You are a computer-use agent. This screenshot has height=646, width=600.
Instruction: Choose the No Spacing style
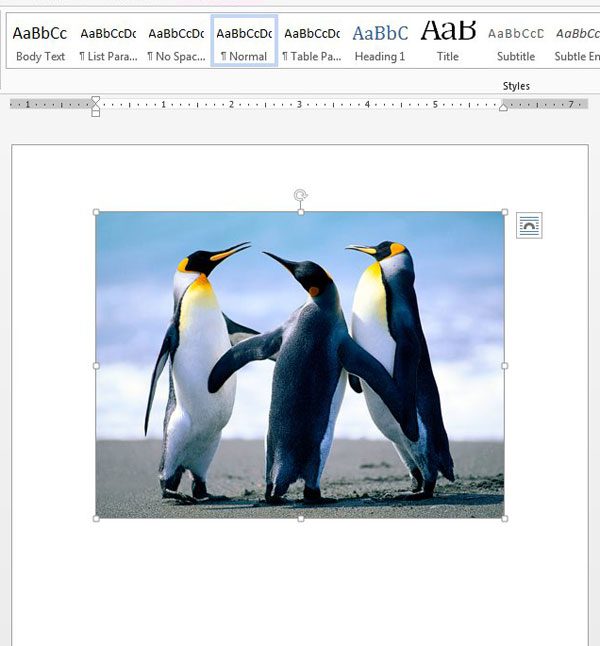(x=176, y=42)
